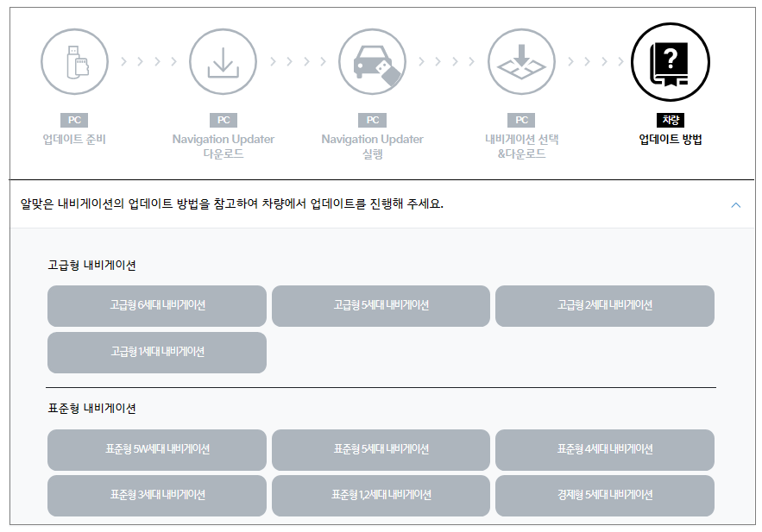Select the Navigation Updater 실행 step label
Image resolution: width=762 pixels, height=532 pixels.
372,146
